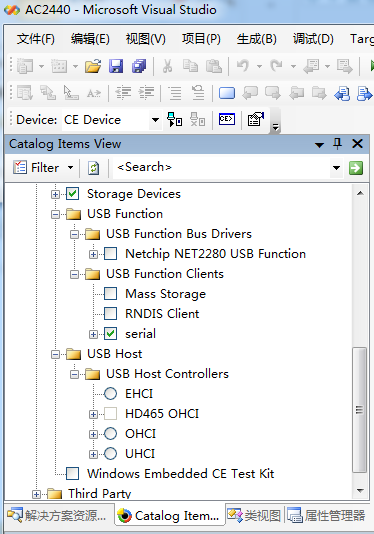Check the RNDIS Client item
Viewport: 374px width, 534px height.
[x=110, y=314]
